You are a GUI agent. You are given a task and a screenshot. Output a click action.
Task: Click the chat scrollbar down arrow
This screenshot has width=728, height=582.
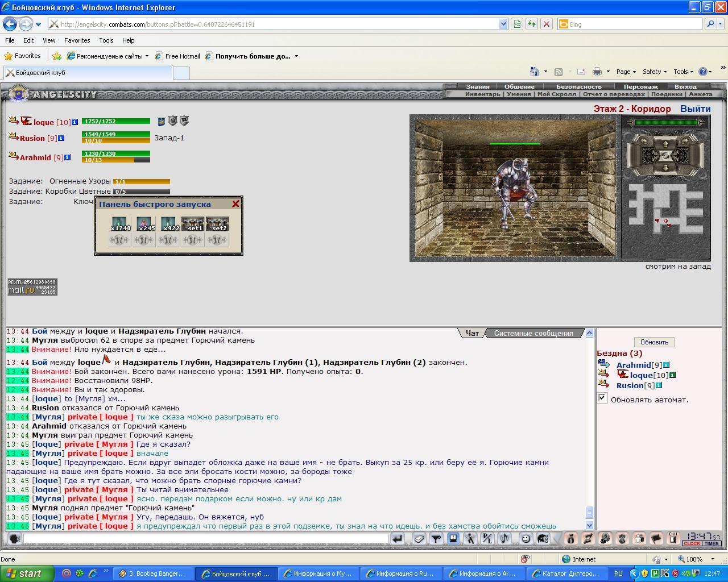pos(590,526)
